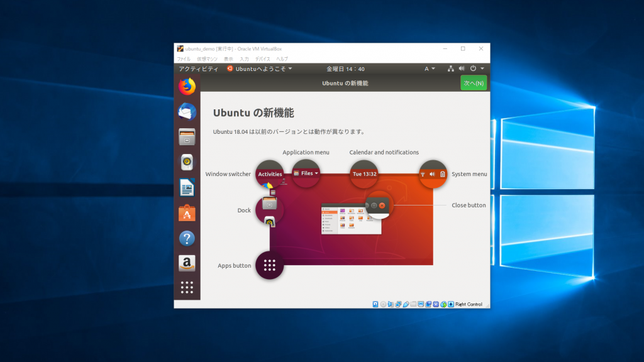Show all applications grid button
The width and height of the screenshot is (644, 362).
point(187,288)
